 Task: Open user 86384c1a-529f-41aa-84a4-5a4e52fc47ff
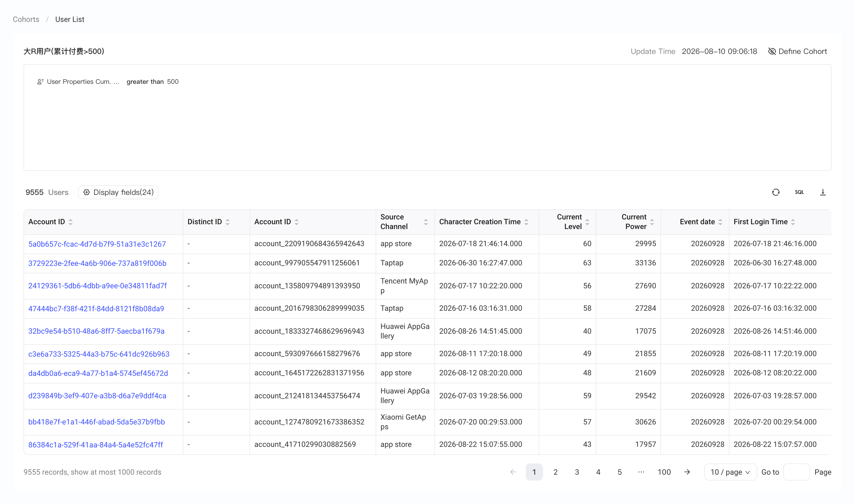coord(96,444)
